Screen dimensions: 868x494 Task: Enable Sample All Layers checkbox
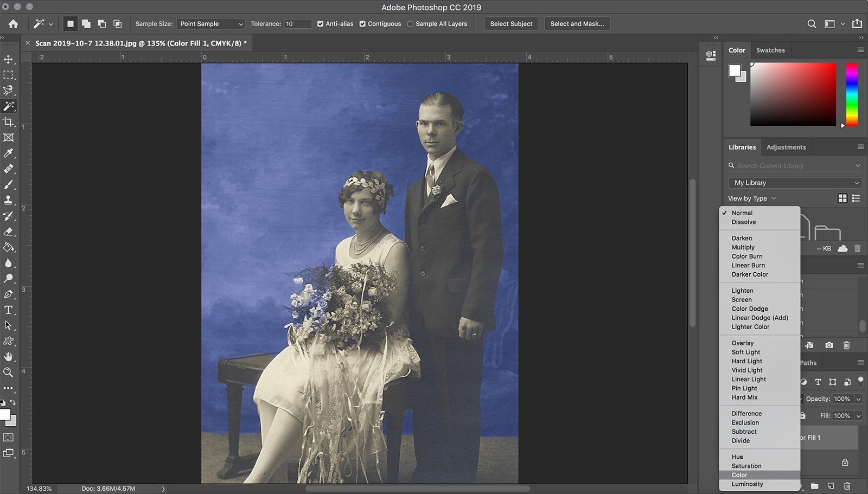click(x=410, y=24)
